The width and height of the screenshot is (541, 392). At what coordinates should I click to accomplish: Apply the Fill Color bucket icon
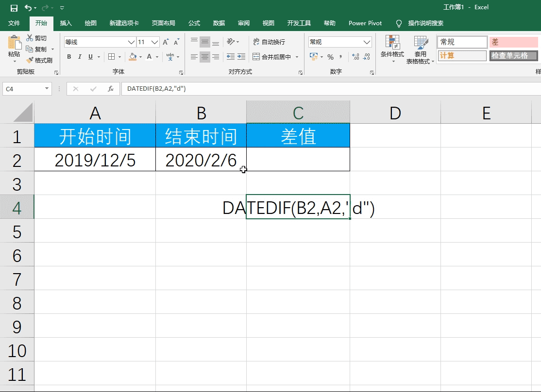[133, 57]
